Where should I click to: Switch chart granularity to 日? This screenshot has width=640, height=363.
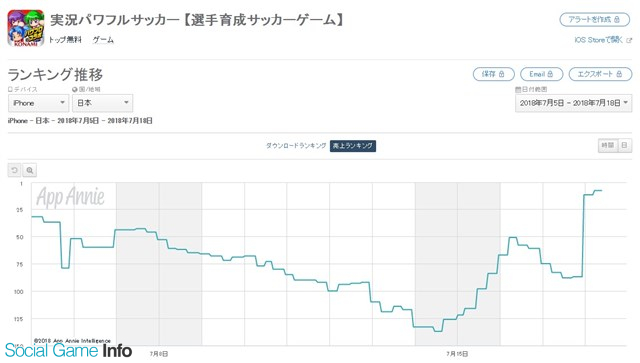624,145
